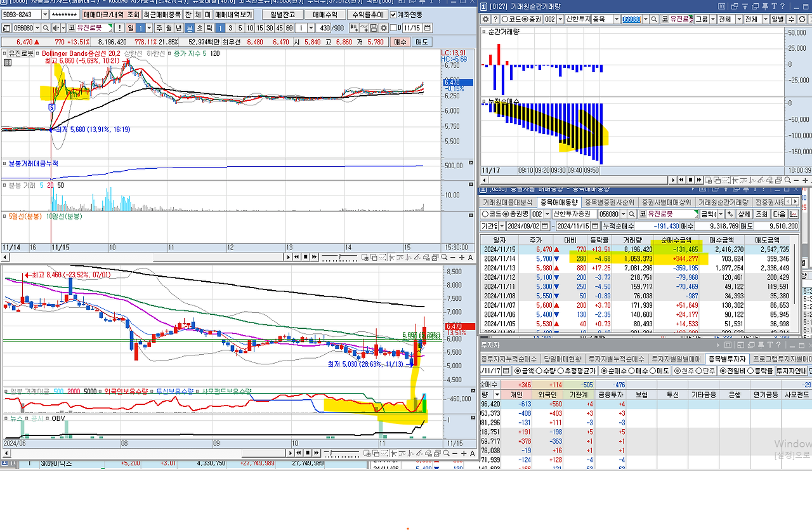Open the calendar for start date 2024/09/02
The height and width of the screenshot is (530, 812).
[x=545, y=226]
